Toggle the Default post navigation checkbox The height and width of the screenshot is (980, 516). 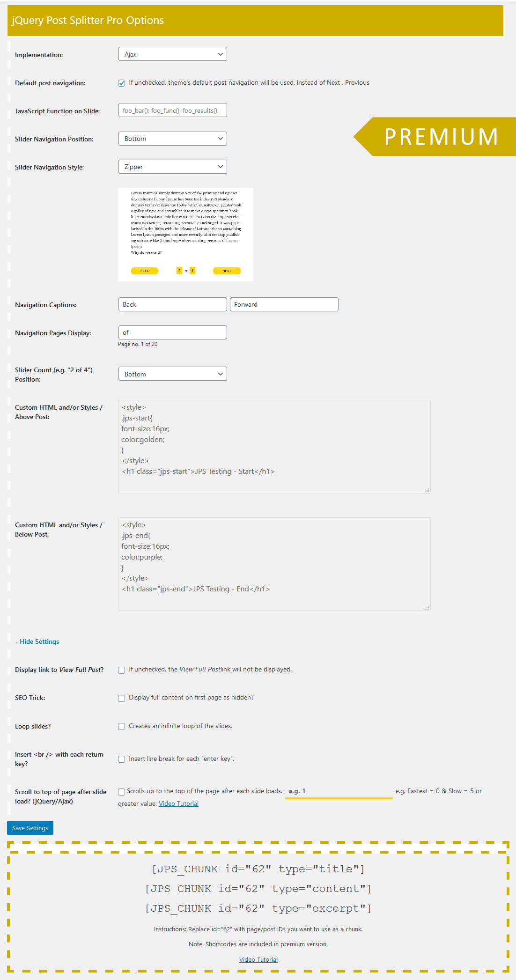tap(121, 83)
